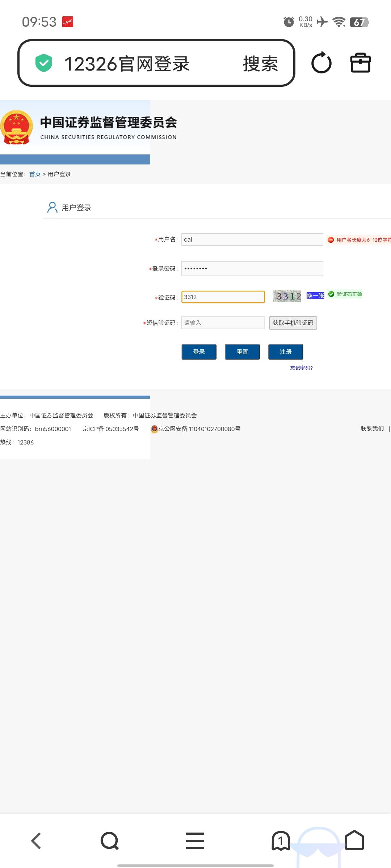Tap the user silhouette icon beside 用户登录
This screenshot has height=868, width=391.
pyautogui.click(x=52, y=208)
